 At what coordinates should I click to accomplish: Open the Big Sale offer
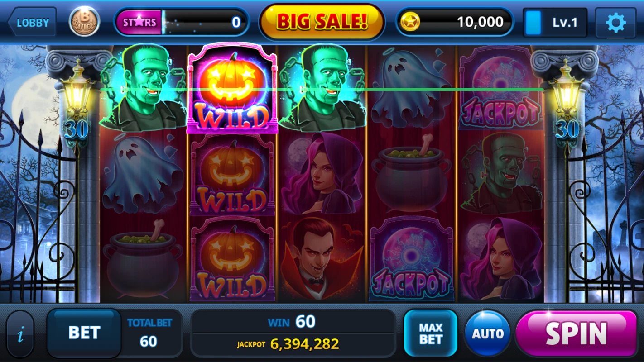[322, 22]
